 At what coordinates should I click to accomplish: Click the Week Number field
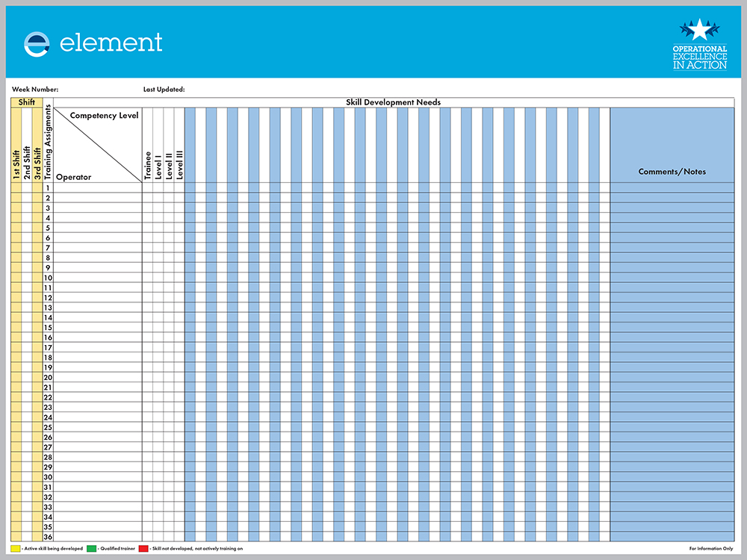pos(90,90)
